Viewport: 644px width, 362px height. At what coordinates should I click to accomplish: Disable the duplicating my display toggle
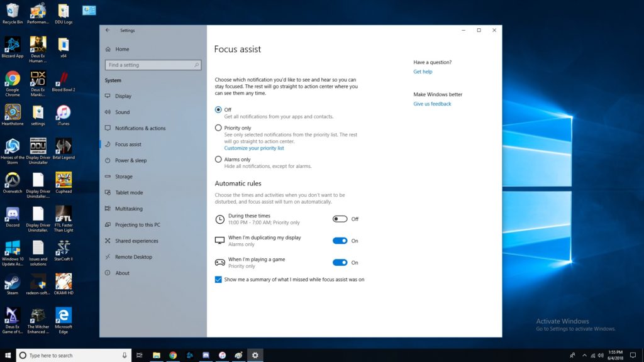[340, 241]
